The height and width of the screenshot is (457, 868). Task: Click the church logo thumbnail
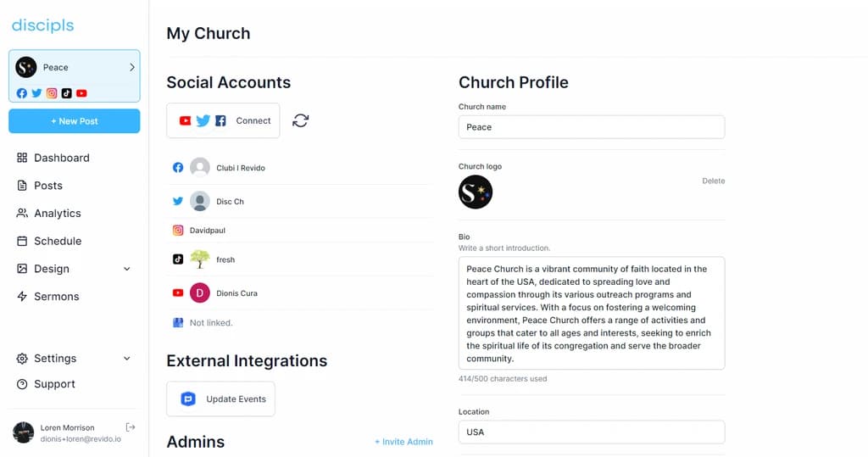click(x=476, y=192)
